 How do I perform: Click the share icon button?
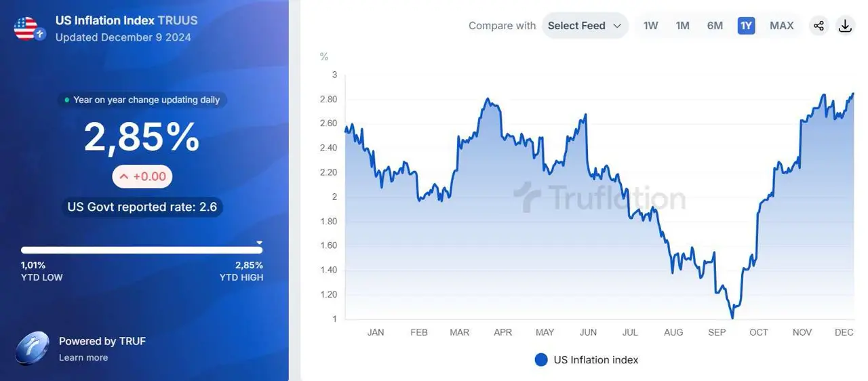(x=818, y=26)
